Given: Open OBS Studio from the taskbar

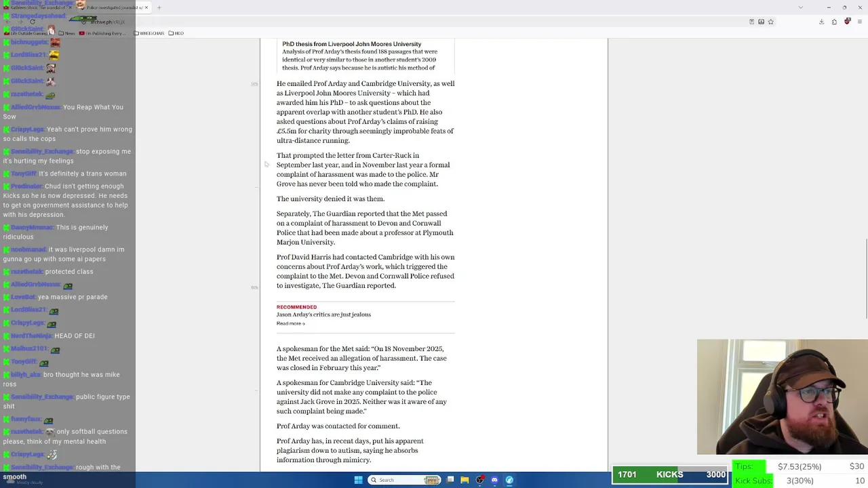Looking at the screenshot, I should (479, 480).
